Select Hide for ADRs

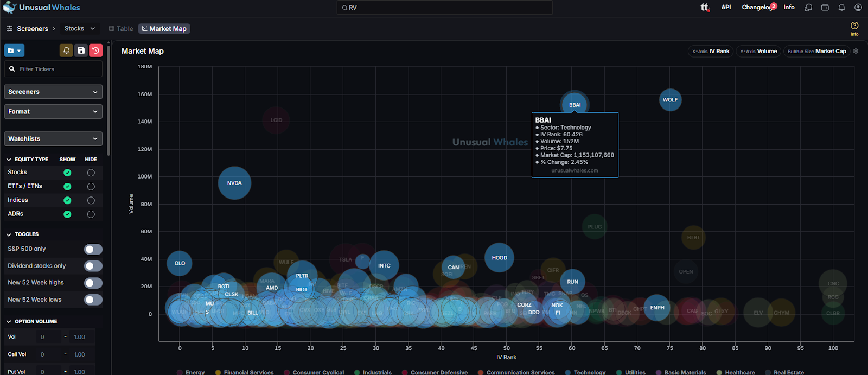(91, 214)
